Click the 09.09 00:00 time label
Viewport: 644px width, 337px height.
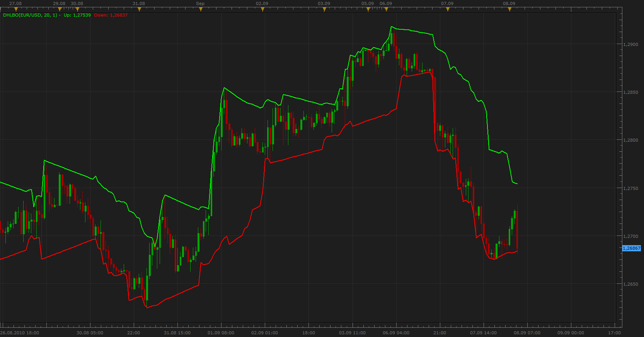pos(571,333)
